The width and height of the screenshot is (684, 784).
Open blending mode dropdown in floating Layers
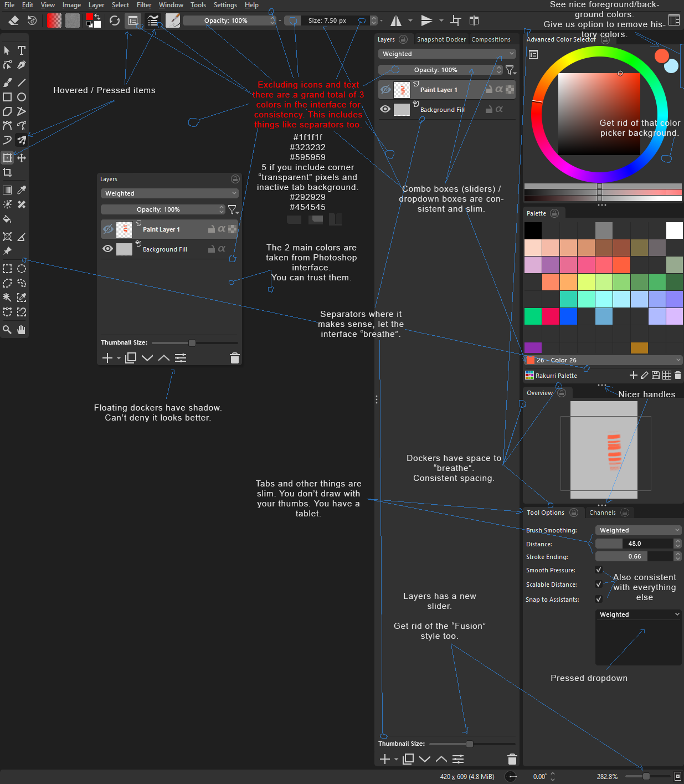[x=169, y=193]
